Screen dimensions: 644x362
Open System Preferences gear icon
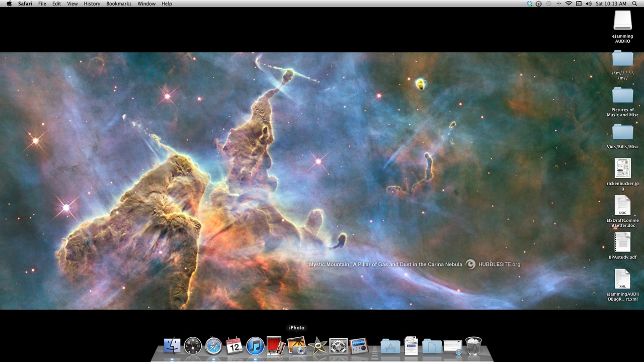[x=338, y=346]
